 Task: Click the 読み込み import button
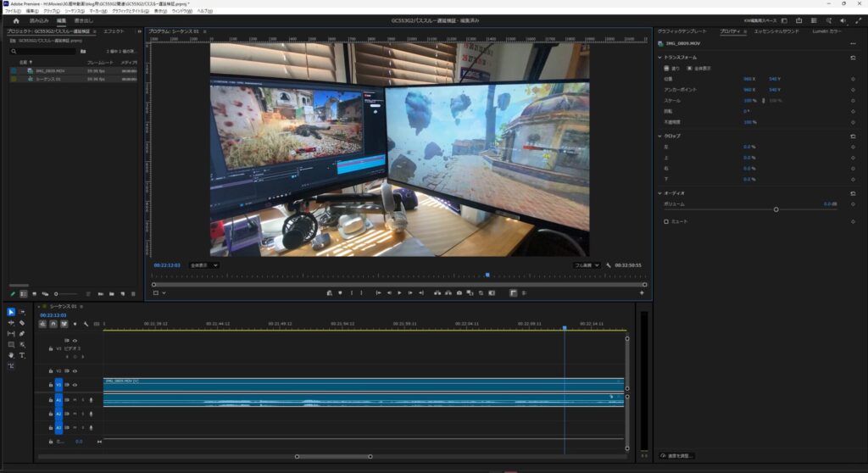click(x=39, y=20)
